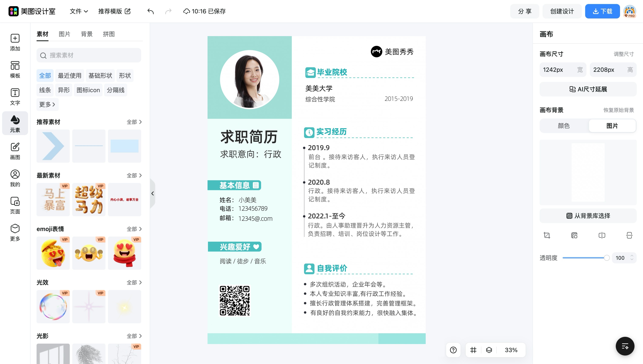Screen dimensions: 643x364
Task: Expand 全部 for 光影
Action: 134,336
